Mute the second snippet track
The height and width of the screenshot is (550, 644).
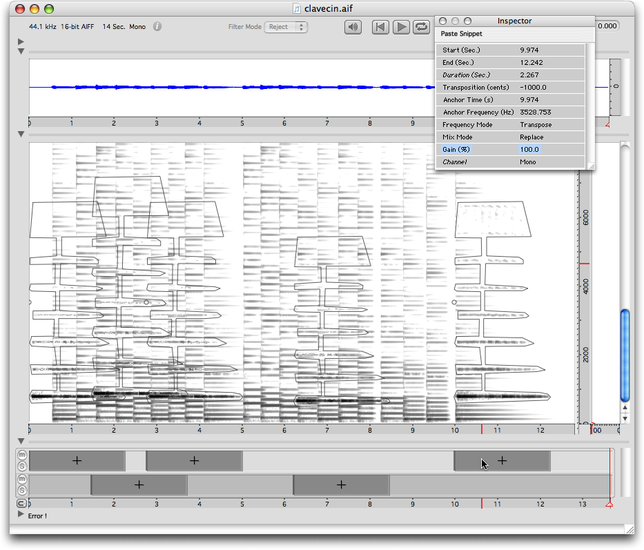click(21, 479)
